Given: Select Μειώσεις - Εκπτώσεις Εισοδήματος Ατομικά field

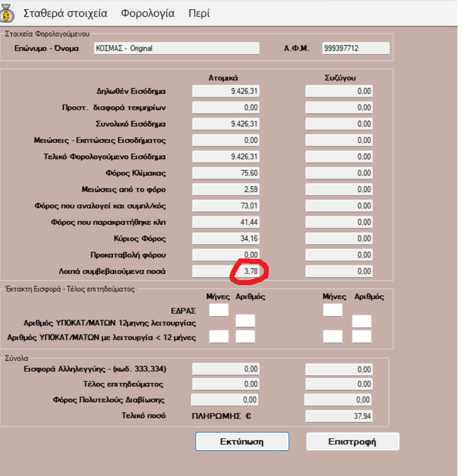Looking at the screenshot, I should coord(226,140).
